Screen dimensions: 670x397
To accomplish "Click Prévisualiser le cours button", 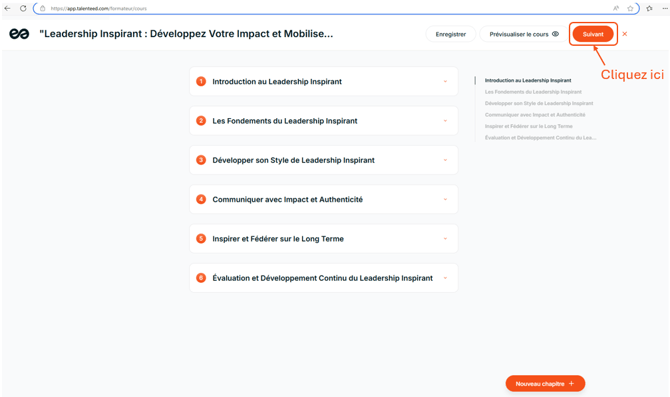I will click(523, 34).
